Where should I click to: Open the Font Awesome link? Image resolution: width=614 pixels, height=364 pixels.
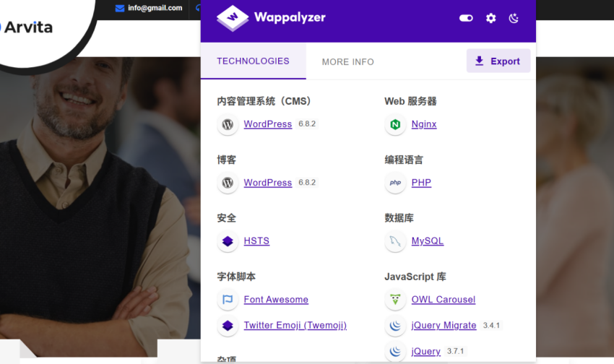click(x=276, y=300)
